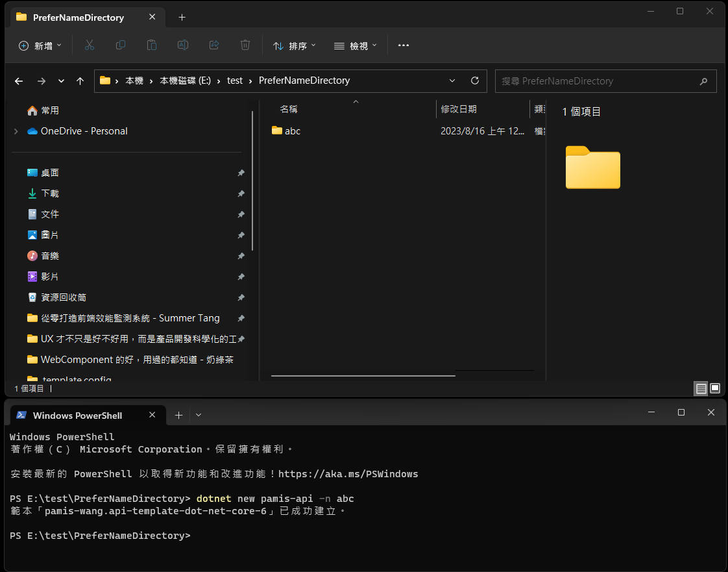Go up one folder level with the up arrow
728x572 pixels.
click(x=80, y=81)
